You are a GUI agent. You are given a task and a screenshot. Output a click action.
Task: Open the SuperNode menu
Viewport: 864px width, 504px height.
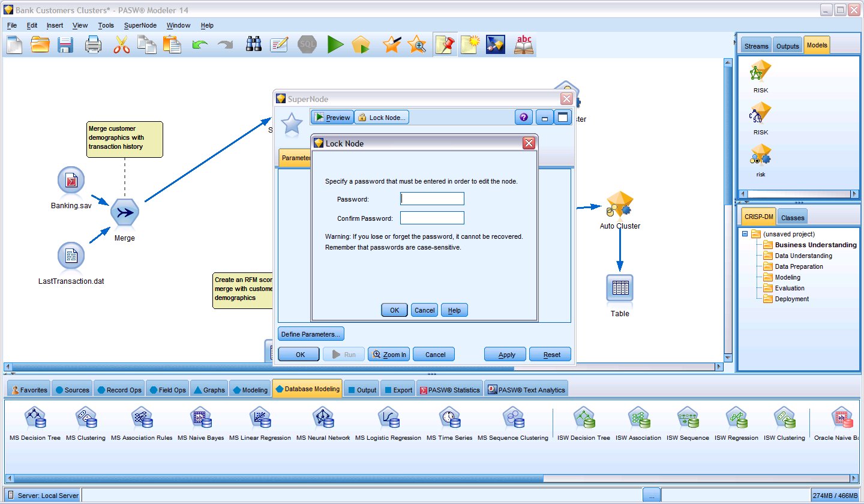coord(140,25)
